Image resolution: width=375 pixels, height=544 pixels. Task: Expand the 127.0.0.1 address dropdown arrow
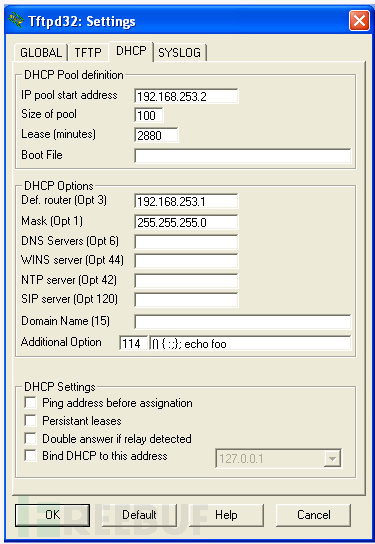[x=332, y=459]
